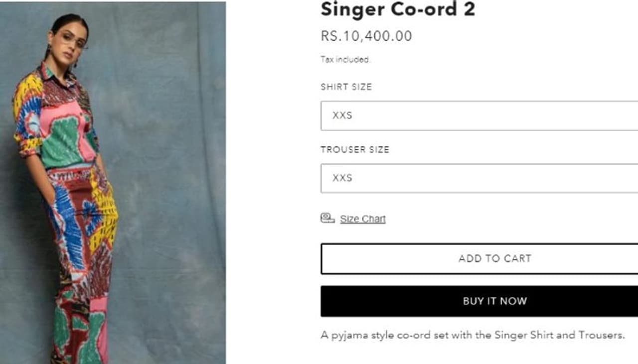Select the XXS value under Trouser Size
This screenshot has height=364, width=638.
pyautogui.click(x=342, y=178)
